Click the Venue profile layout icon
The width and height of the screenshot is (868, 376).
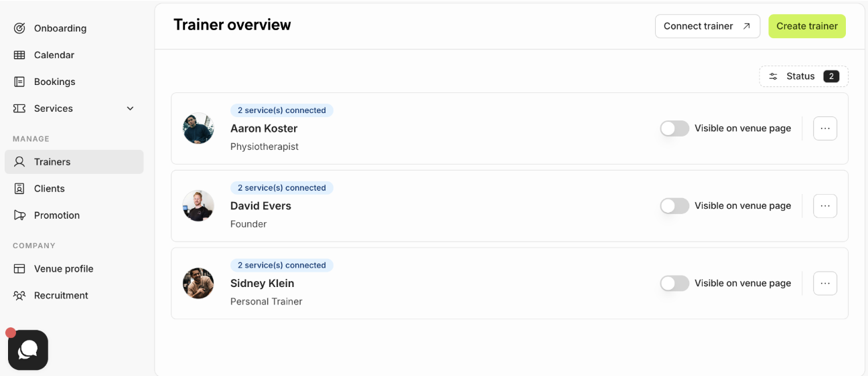19,269
